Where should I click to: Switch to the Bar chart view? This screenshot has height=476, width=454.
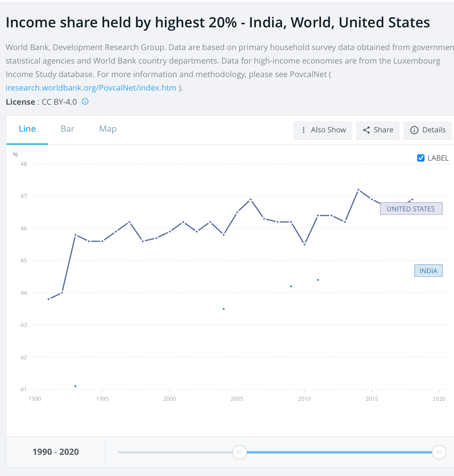(x=67, y=129)
